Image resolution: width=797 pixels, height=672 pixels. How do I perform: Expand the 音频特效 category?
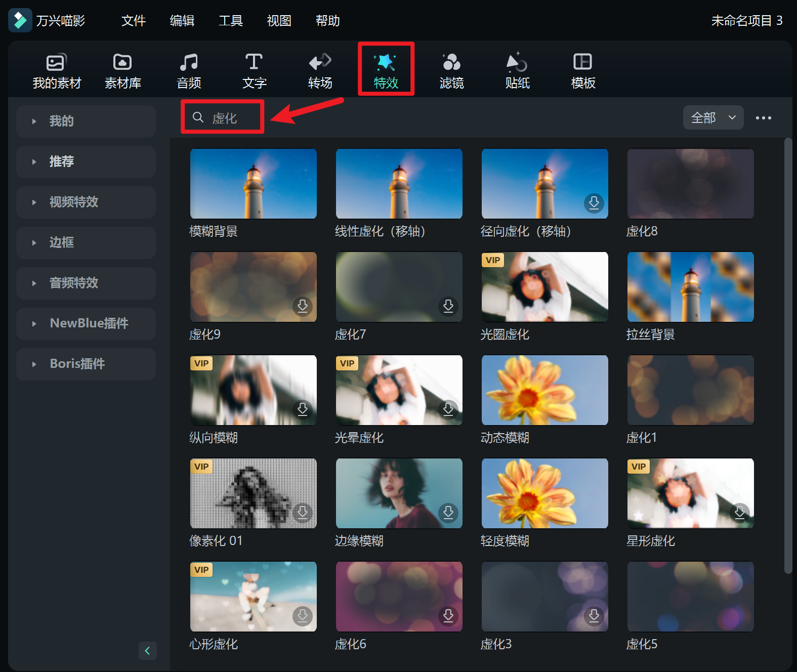point(86,283)
